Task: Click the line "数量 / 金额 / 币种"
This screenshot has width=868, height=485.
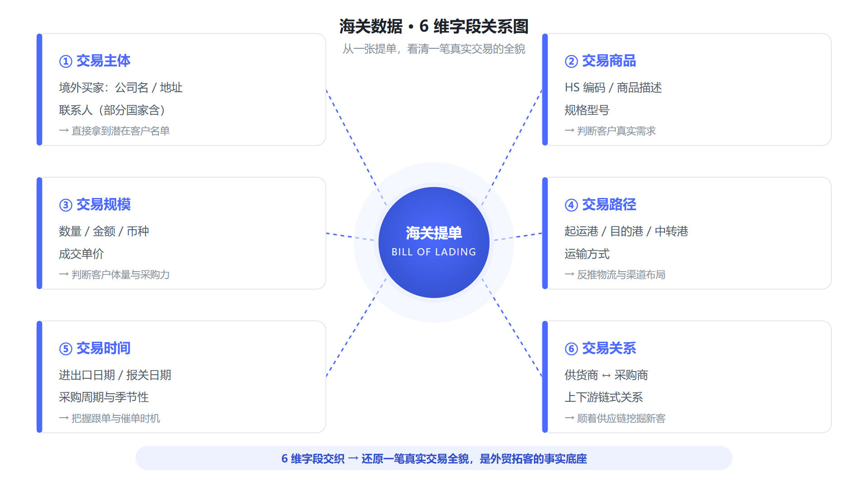Action: click(x=104, y=231)
